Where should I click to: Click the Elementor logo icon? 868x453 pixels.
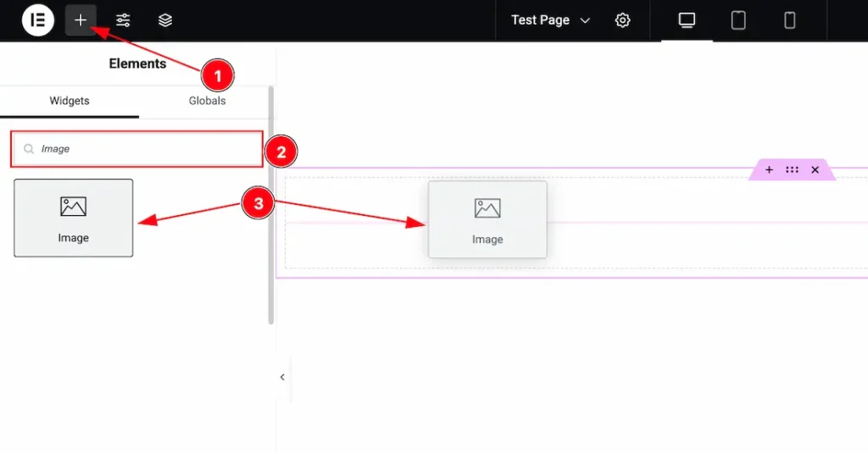coord(37,20)
